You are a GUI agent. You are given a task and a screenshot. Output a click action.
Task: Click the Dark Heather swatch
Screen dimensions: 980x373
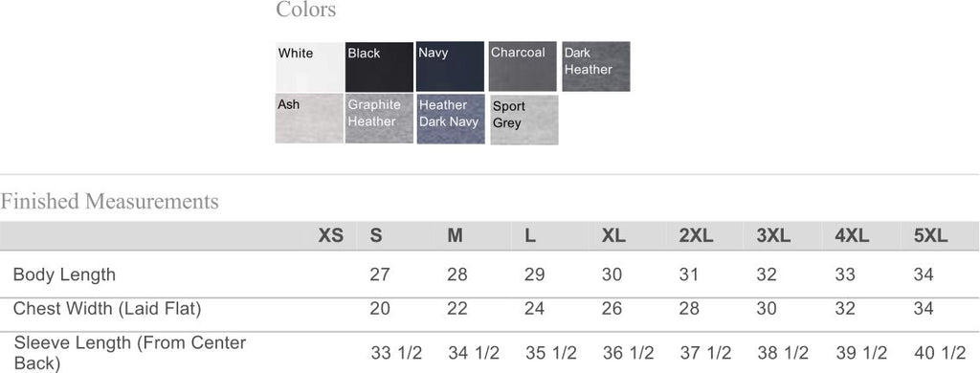[x=596, y=67]
